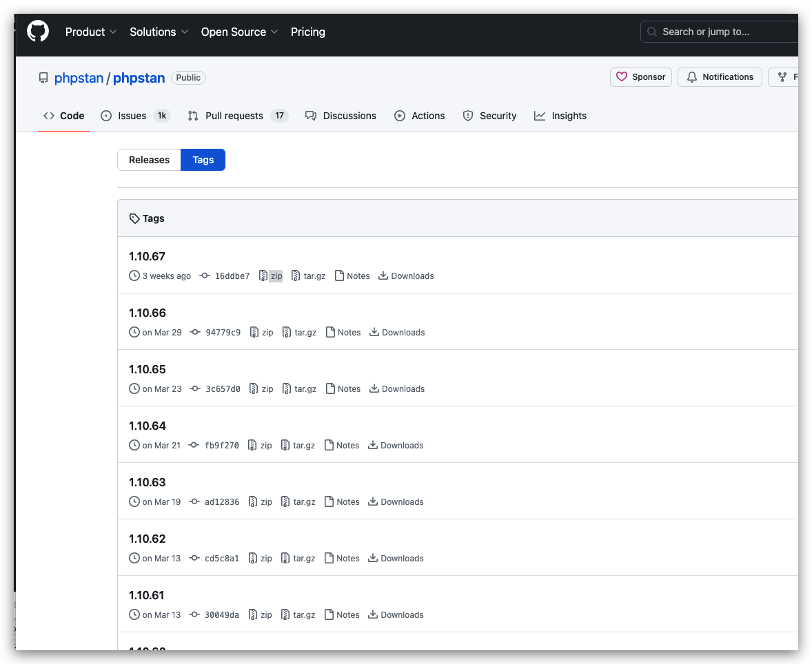The height and width of the screenshot is (664, 812).
Task: Open the Pull requests tab
Action: pyautogui.click(x=238, y=116)
